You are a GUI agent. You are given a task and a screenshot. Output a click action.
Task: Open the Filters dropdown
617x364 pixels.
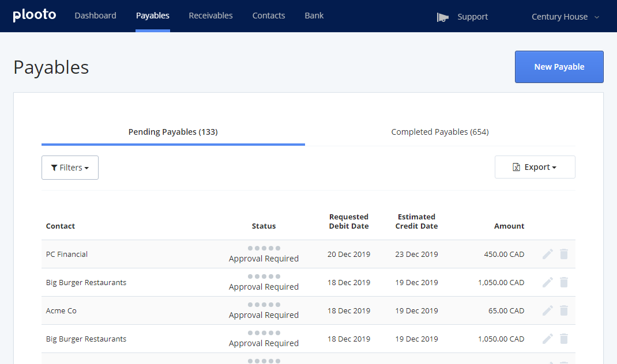(x=70, y=167)
